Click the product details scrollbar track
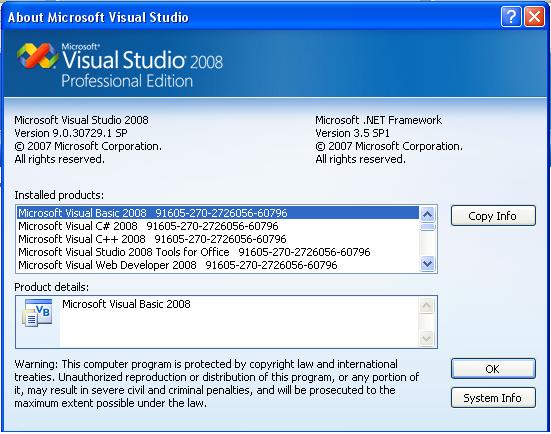The height and width of the screenshot is (434, 551). point(426,322)
